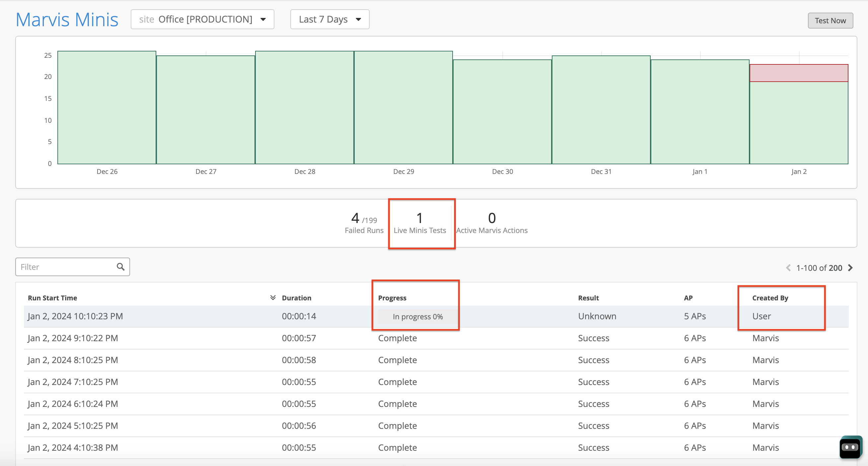This screenshot has width=868, height=466.
Task: Click the search magnifier icon in Filter
Action: point(120,267)
